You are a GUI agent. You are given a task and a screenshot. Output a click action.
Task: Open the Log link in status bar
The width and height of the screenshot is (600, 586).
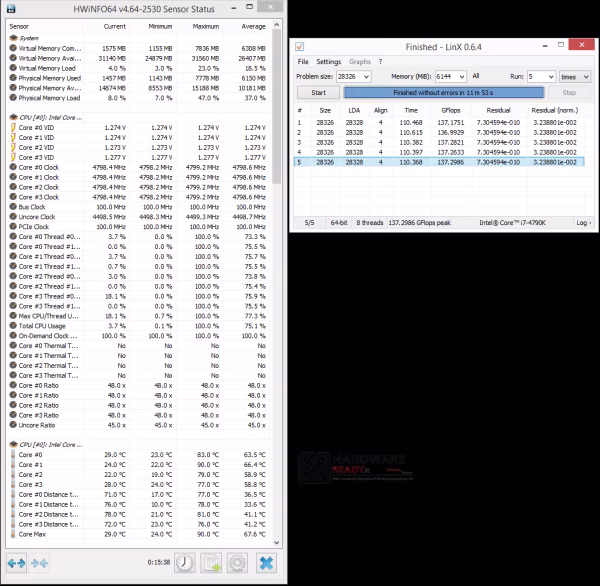pyautogui.click(x=584, y=223)
